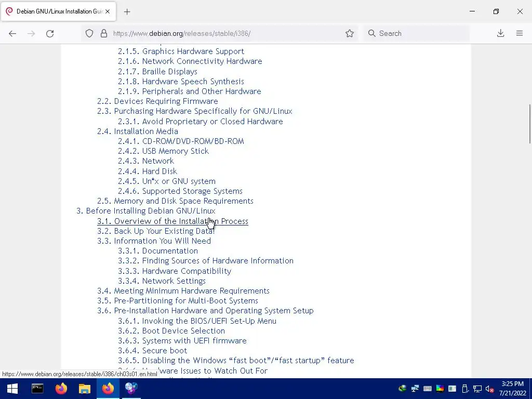Open 3.2 Back Up Your Existing Data
Screen dimensions: 532x399
(x=156, y=231)
